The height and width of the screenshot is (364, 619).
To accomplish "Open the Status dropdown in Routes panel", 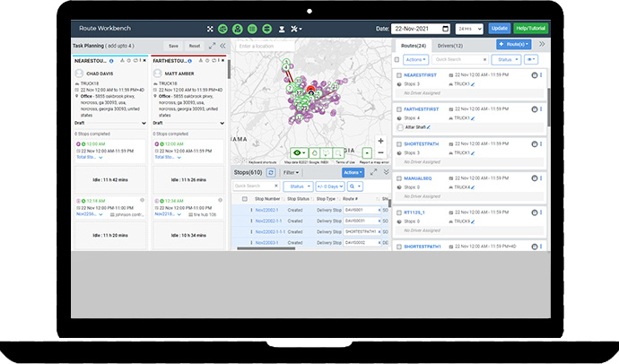I will click(x=508, y=59).
